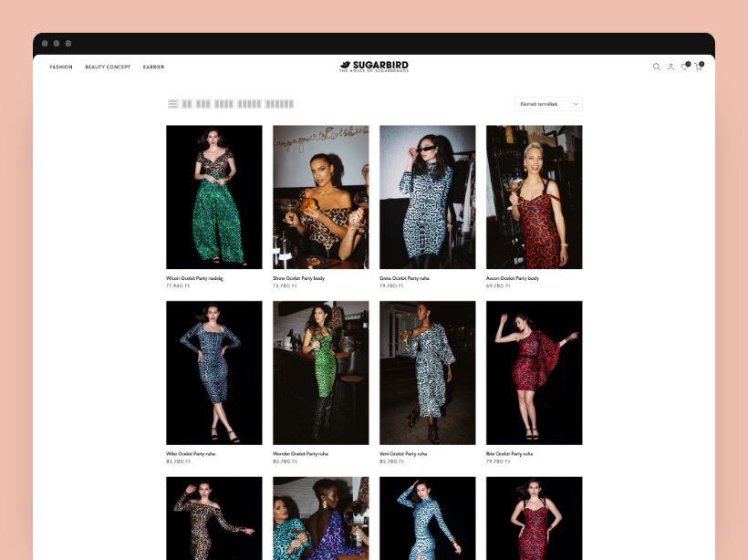Switch to list view layout icon
This screenshot has width=748, height=560.
172,104
